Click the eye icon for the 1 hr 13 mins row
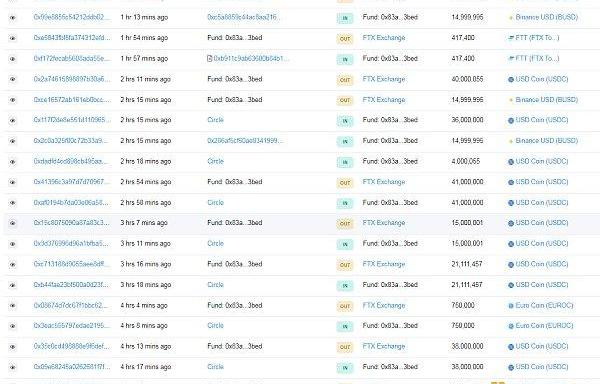The width and height of the screenshot is (600, 384). pos(13,18)
